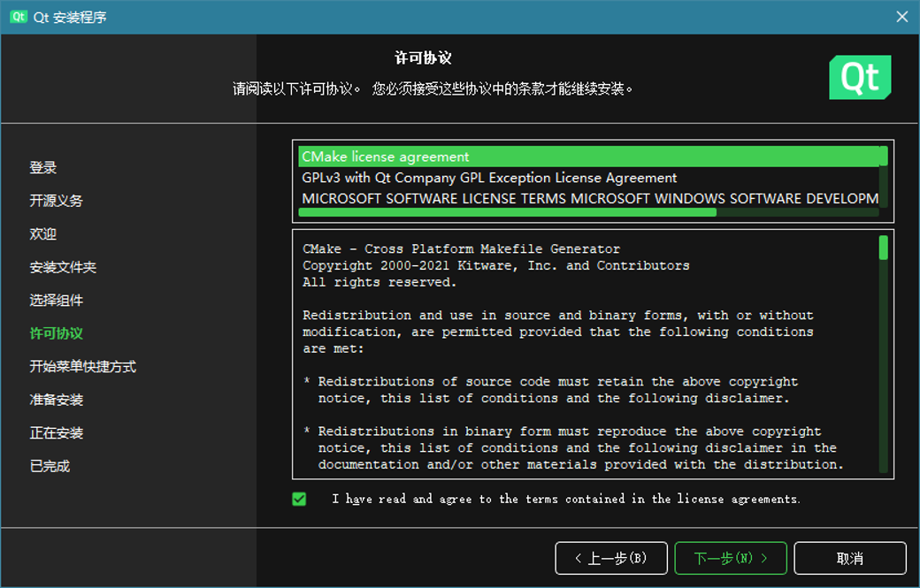Viewport: 920px width, 588px height.
Task: Click the 准备安装 step in the sidebar
Action: pyautogui.click(x=57, y=400)
